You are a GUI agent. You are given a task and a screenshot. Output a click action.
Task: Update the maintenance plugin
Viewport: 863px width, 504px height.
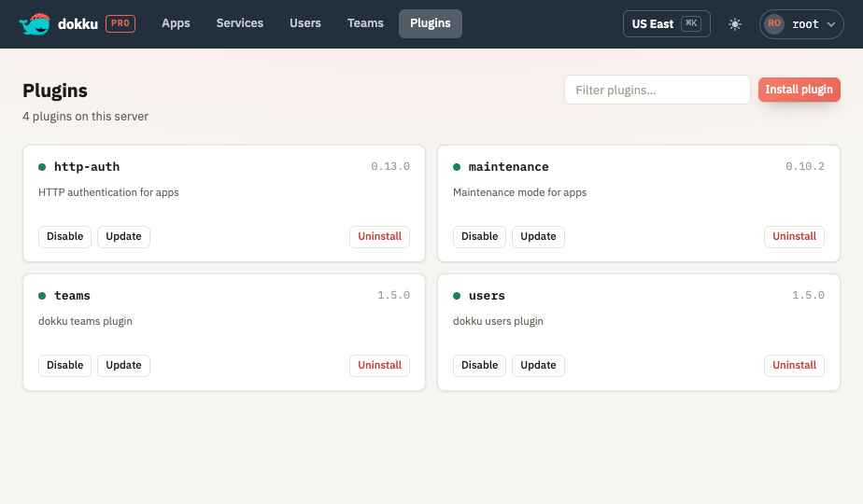pos(538,236)
